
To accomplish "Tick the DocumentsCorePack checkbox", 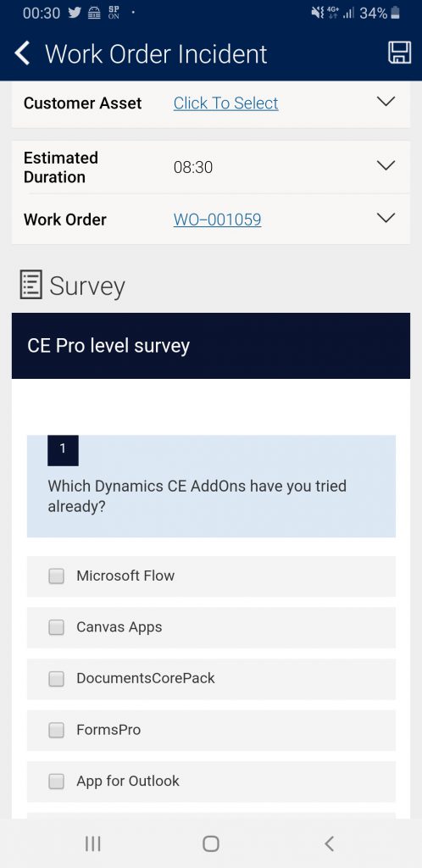I will click(x=57, y=679).
